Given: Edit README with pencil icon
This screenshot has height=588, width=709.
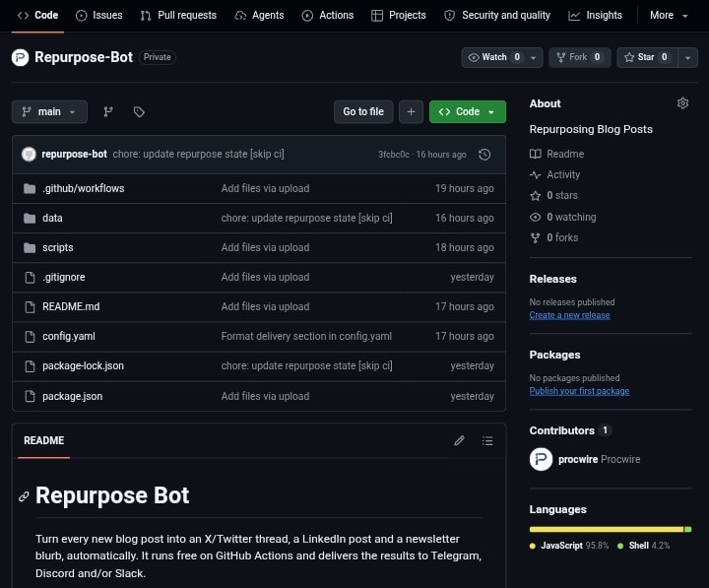Looking at the screenshot, I should click(x=459, y=440).
